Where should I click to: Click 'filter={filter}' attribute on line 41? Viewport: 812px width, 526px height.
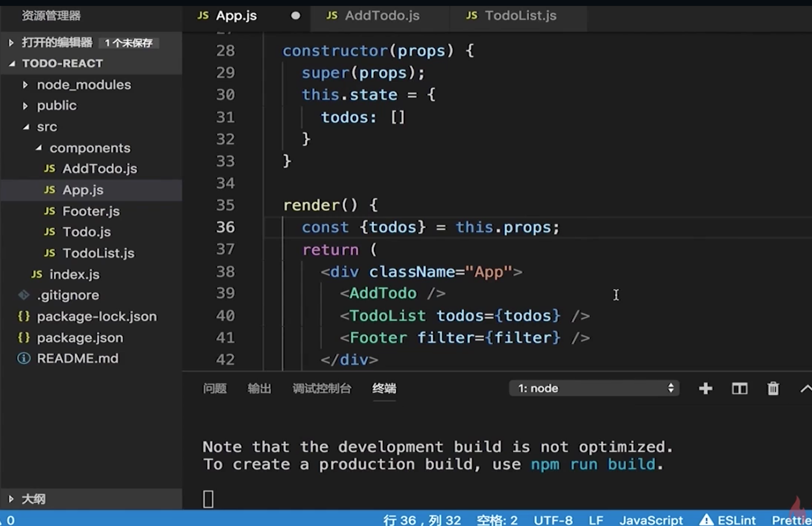489,338
